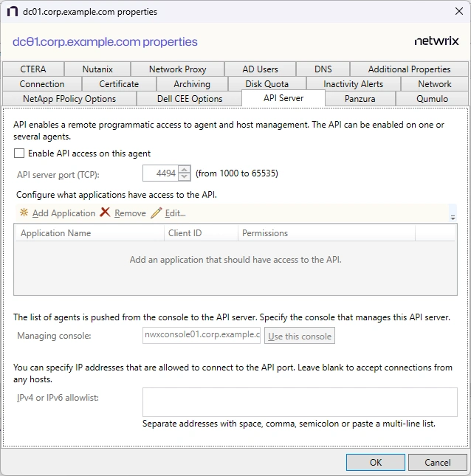Click the Add Application star icon
This screenshot has height=476, width=471.
(x=24, y=213)
